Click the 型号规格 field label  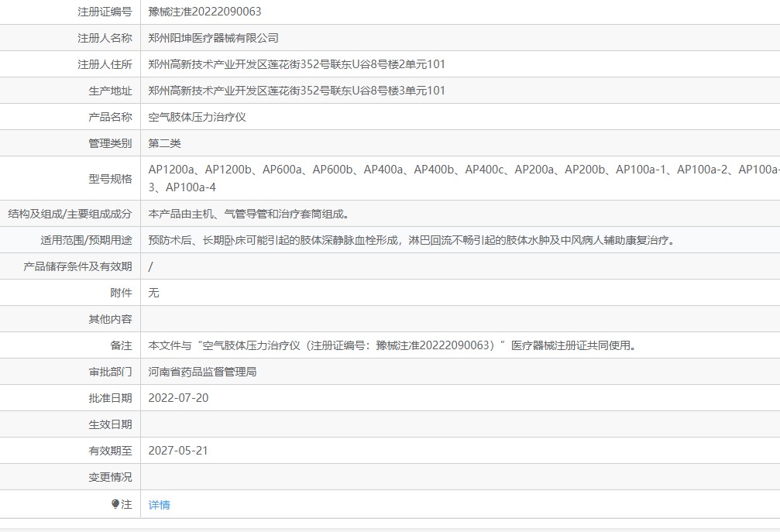pyautogui.click(x=111, y=178)
